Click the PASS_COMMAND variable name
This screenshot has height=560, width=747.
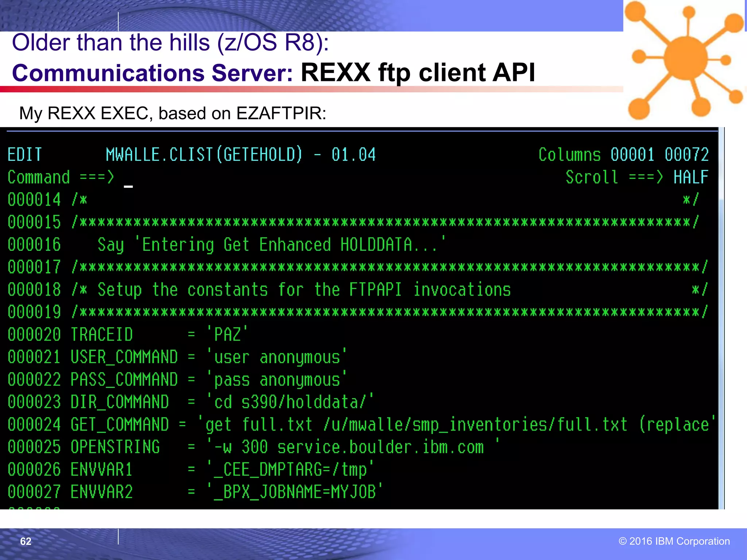pos(124,380)
